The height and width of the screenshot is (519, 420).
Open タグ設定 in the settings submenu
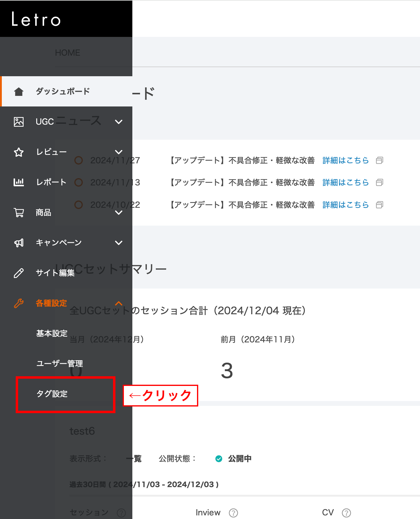(x=52, y=394)
